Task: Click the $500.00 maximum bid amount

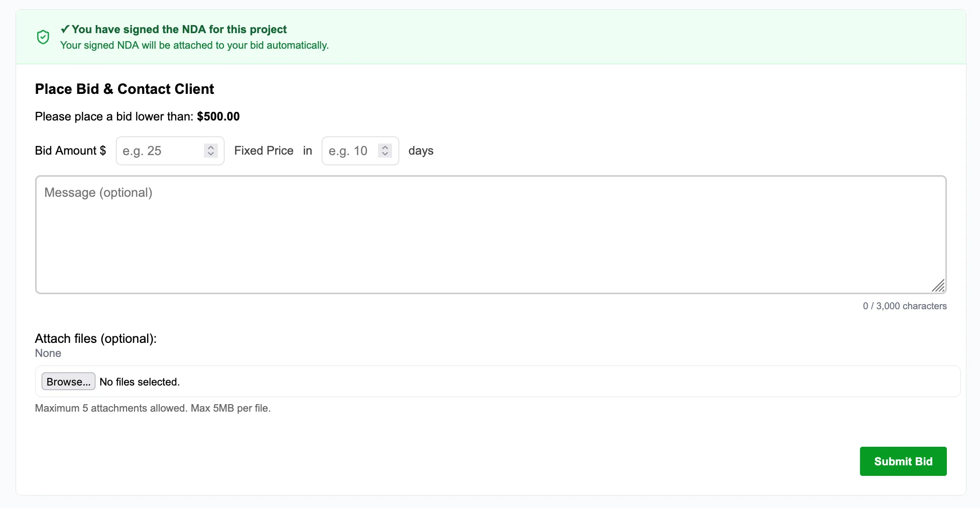Action: 218,116
